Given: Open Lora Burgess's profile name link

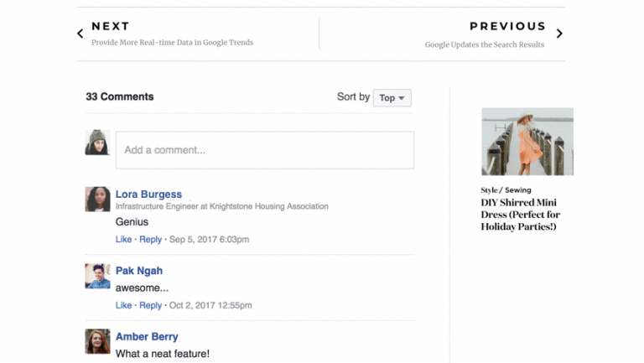Looking at the screenshot, I should (148, 194).
